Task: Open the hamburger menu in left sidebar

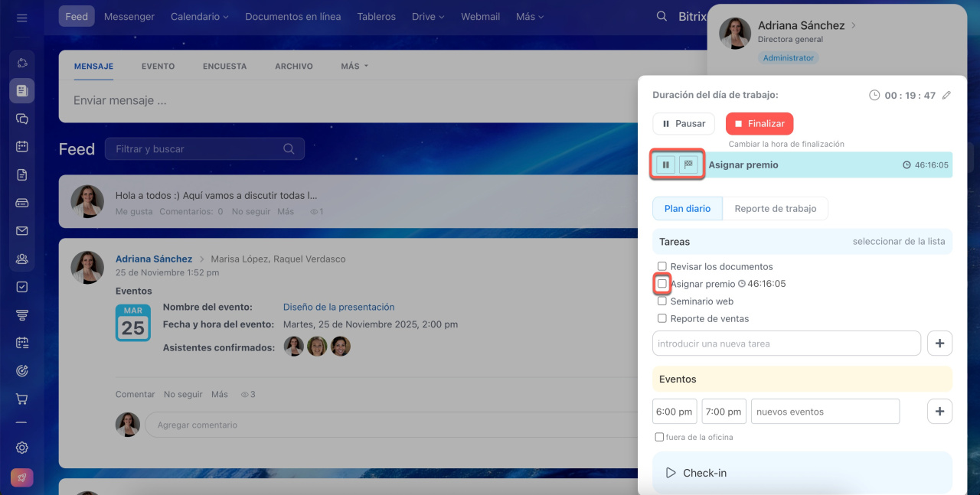Action: point(21,17)
